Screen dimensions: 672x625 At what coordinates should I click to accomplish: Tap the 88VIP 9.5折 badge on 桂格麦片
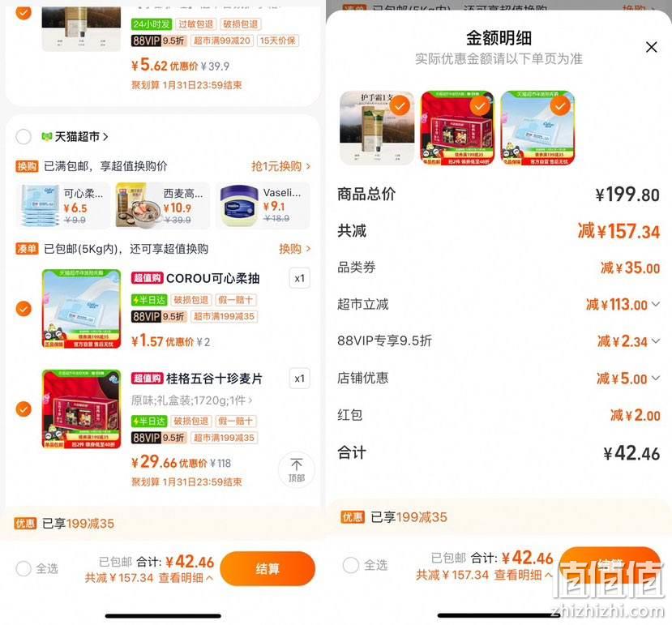pyautogui.click(x=159, y=438)
